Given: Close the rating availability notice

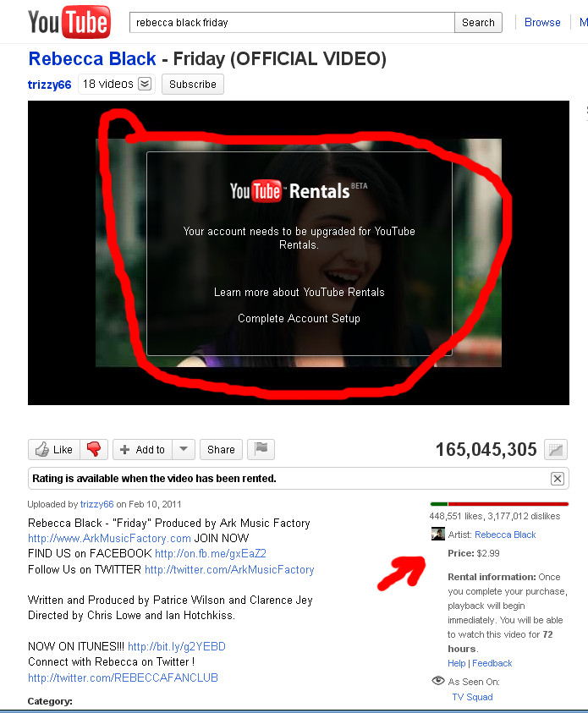Looking at the screenshot, I should [558, 479].
